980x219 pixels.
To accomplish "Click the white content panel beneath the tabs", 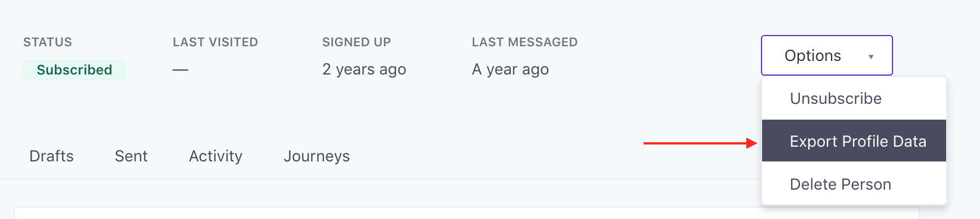I will click(466, 213).
